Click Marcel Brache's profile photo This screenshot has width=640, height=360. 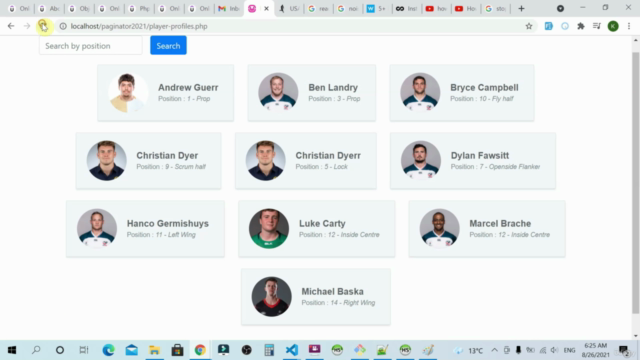(439, 229)
